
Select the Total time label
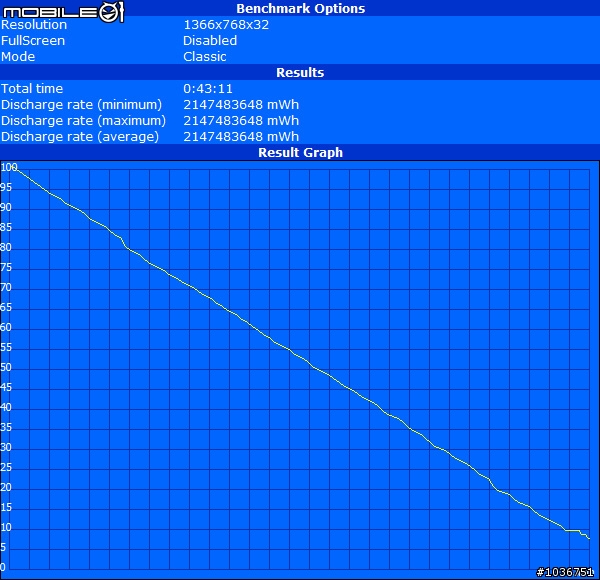tap(32, 89)
